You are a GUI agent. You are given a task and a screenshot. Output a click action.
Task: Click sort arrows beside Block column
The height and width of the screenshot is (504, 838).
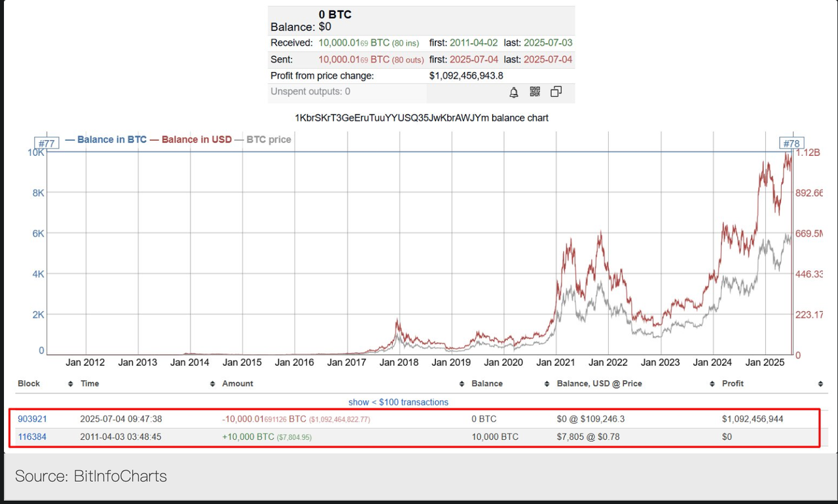click(71, 384)
